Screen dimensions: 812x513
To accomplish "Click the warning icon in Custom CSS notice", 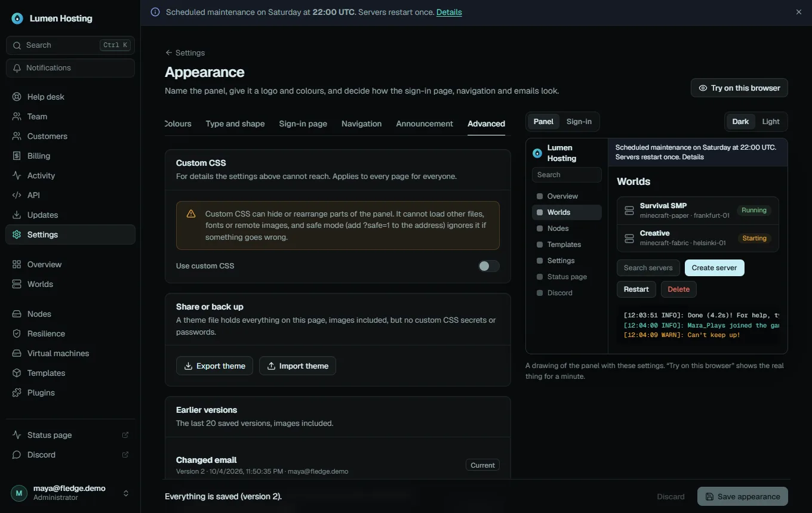I will pos(191,214).
